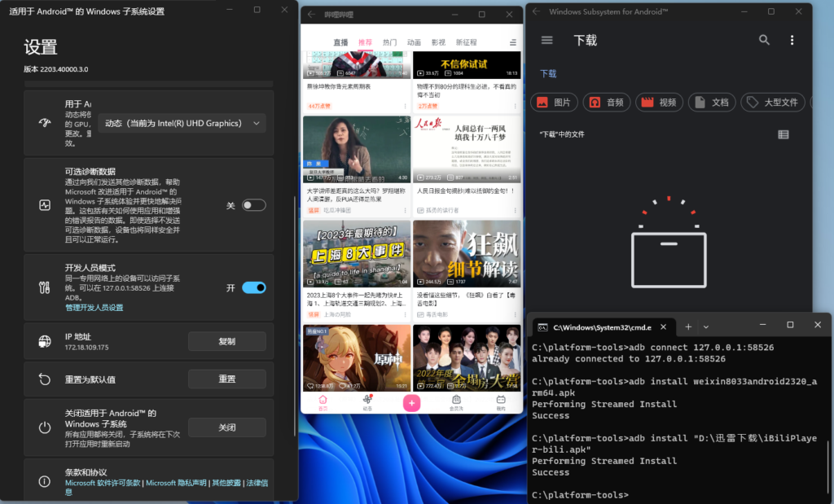The image size is (834, 504).
Task: Go back in Windows Subsystem for Android window
Action: point(536,11)
